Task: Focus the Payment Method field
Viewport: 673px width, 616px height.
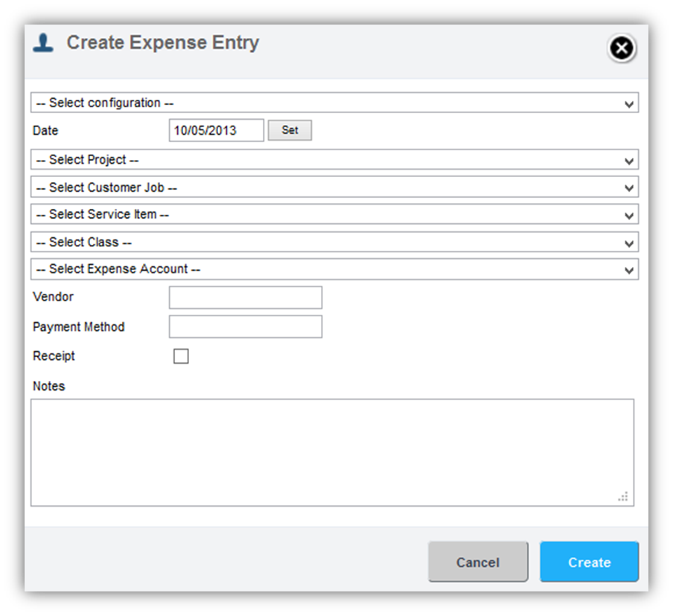Action: click(x=246, y=327)
